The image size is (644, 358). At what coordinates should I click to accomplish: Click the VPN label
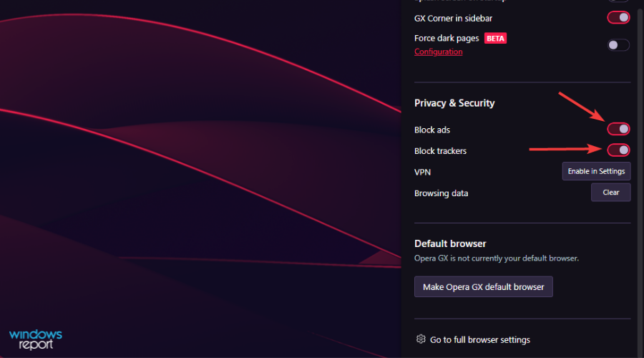pyautogui.click(x=422, y=173)
